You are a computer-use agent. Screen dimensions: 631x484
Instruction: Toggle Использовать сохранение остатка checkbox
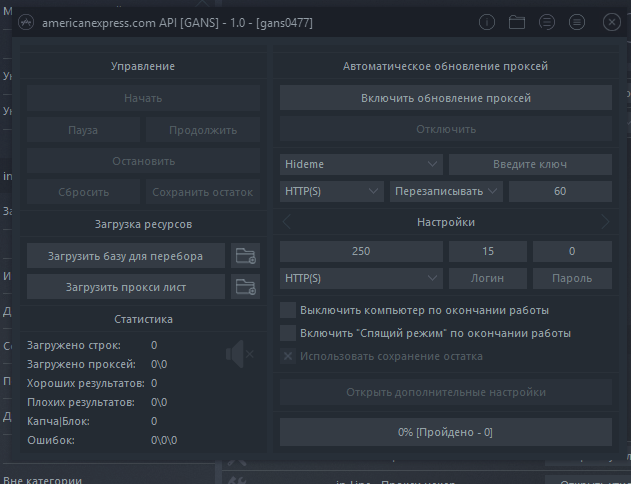[x=288, y=356]
